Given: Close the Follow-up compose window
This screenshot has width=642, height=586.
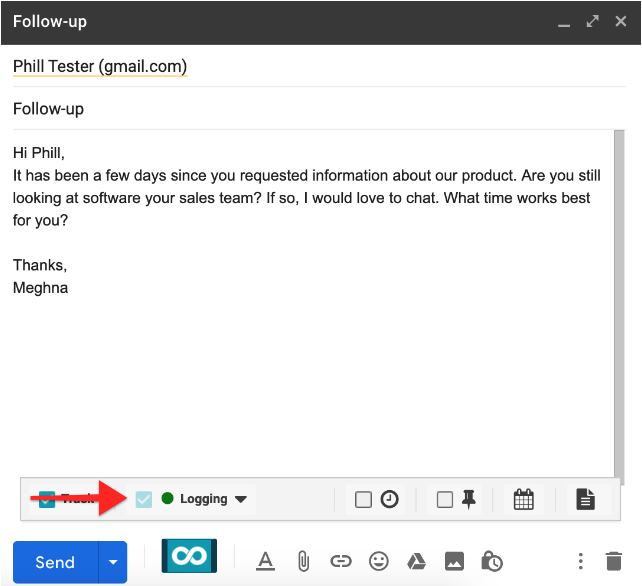Looking at the screenshot, I should point(621,21).
